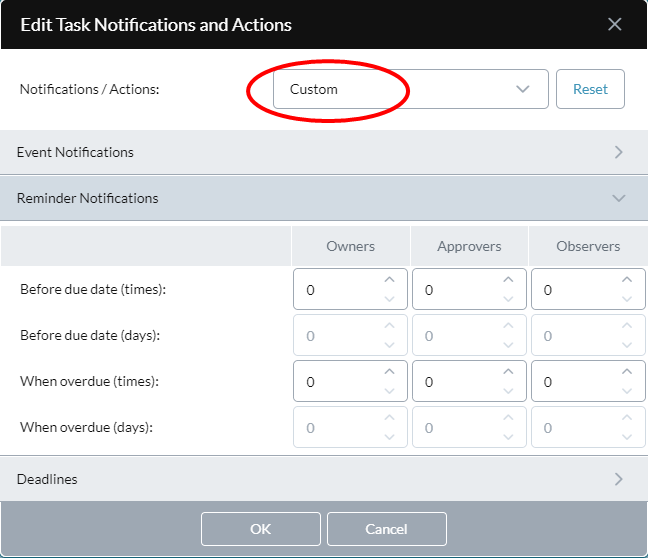Screen dimensions: 648x558
Task: Close the Edit Task Notifications dialog
Action: [615, 24]
